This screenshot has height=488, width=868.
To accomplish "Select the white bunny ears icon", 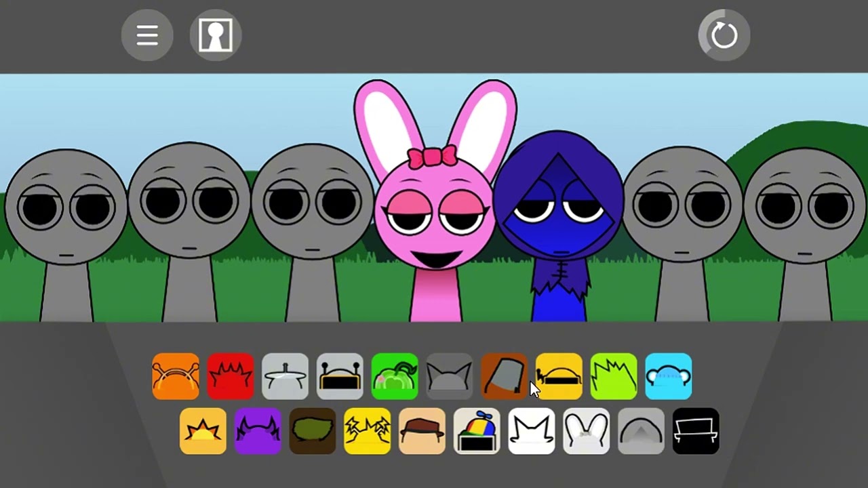I will coord(586,431).
